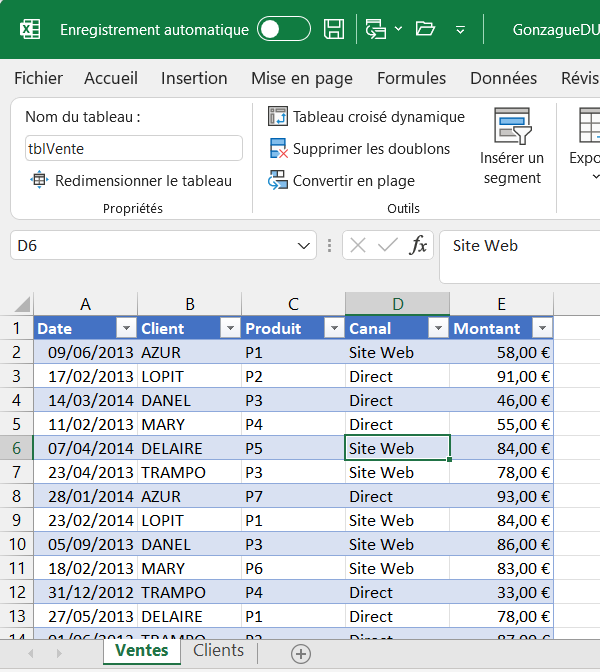The height and width of the screenshot is (672, 600).
Task: Click cell with 91,00 €
Action: pyautogui.click(x=501, y=376)
